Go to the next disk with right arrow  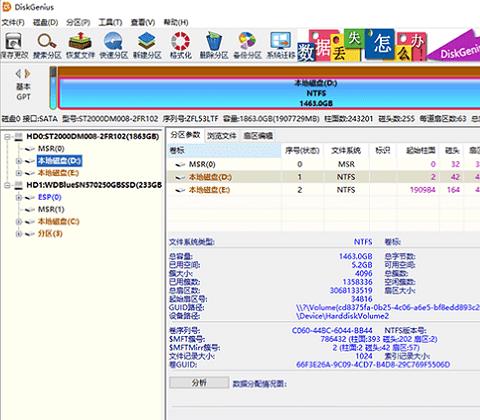[28, 74]
